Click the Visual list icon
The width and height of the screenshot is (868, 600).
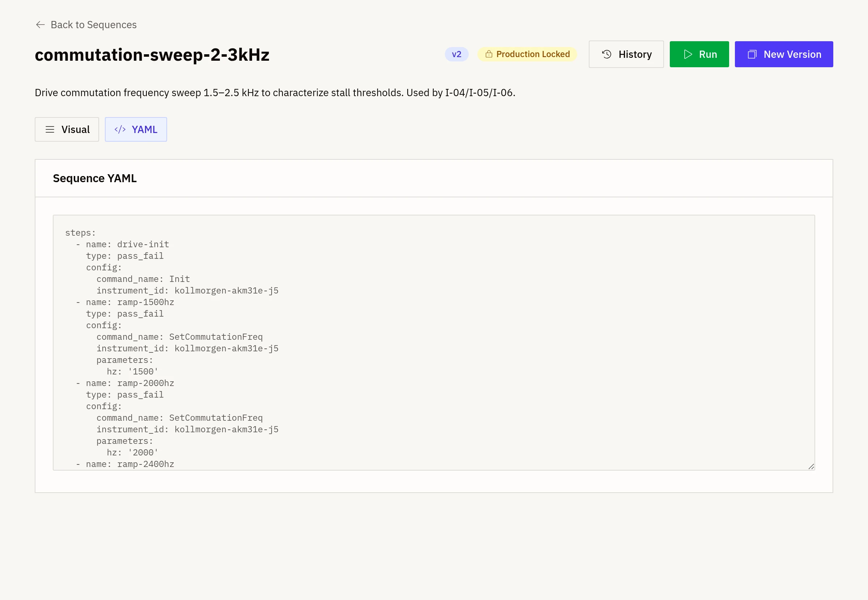pyautogui.click(x=50, y=129)
